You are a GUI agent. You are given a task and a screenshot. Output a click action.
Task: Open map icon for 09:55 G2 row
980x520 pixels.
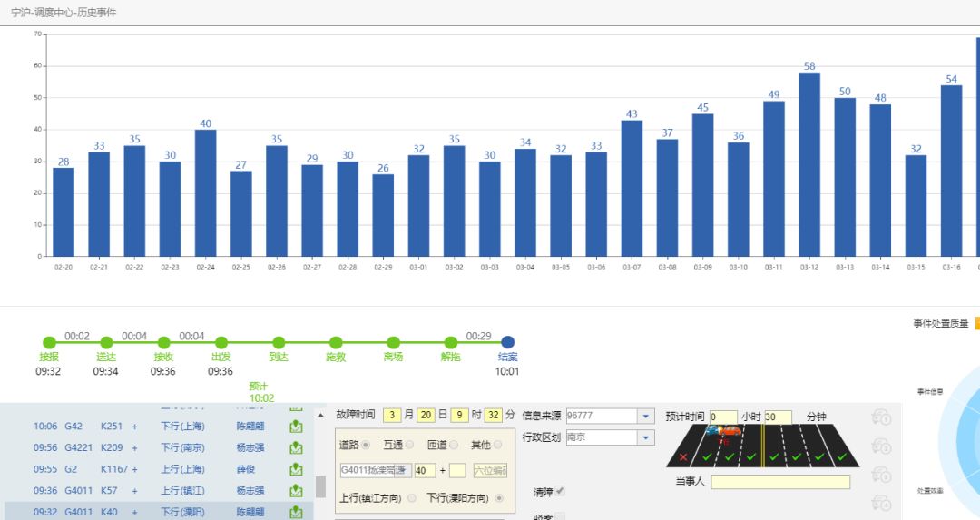296,470
